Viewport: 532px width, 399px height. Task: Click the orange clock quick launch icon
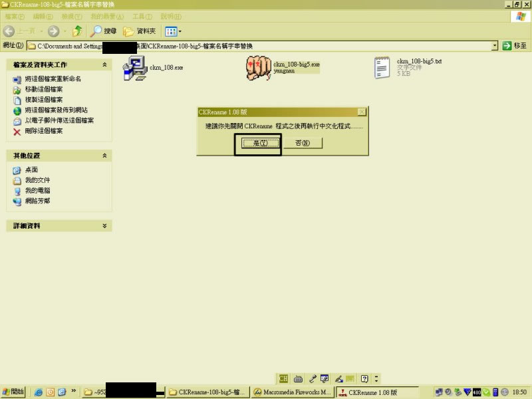tap(51, 392)
